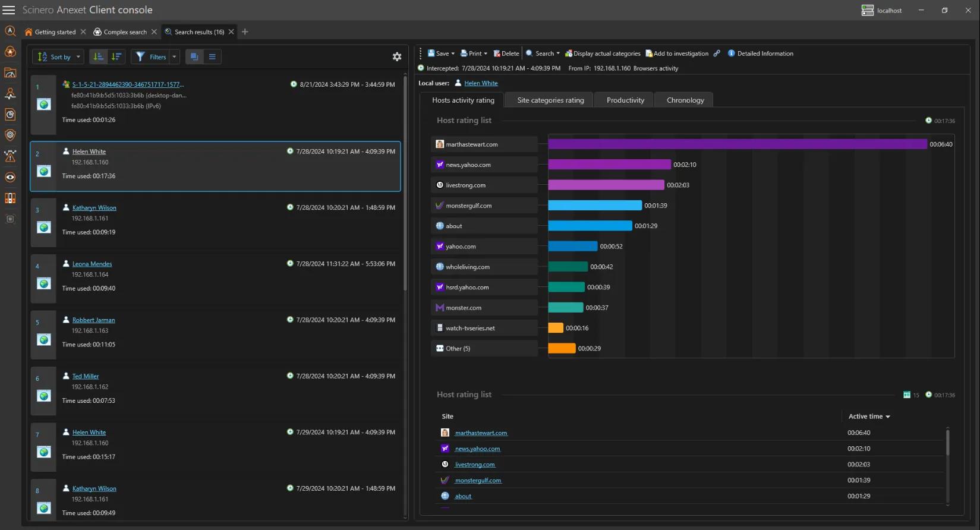Add to investigation
Image resolution: width=980 pixels, height=530 pixels.
click(677, 53)
